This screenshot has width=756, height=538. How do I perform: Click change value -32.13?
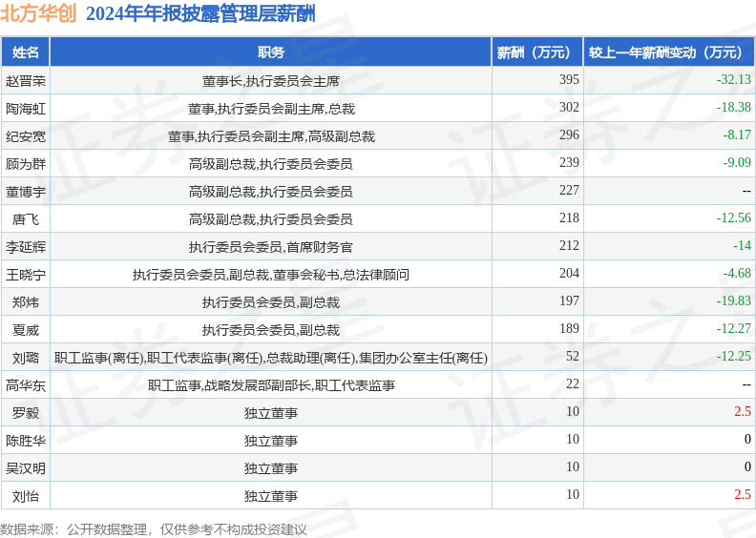tap(733, 79)
